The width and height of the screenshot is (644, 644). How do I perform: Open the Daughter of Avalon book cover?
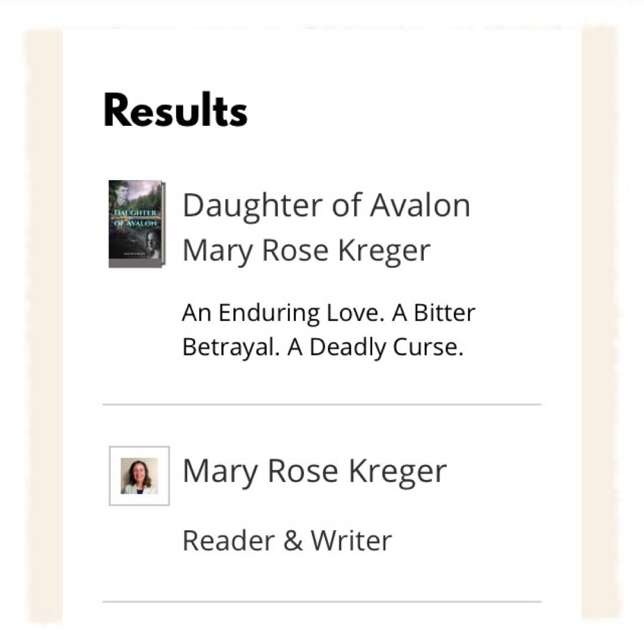coord(136,224)
